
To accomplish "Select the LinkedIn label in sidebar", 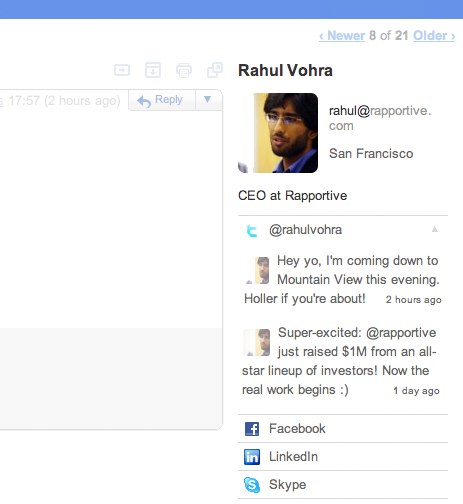I will [x=293, y=457].
